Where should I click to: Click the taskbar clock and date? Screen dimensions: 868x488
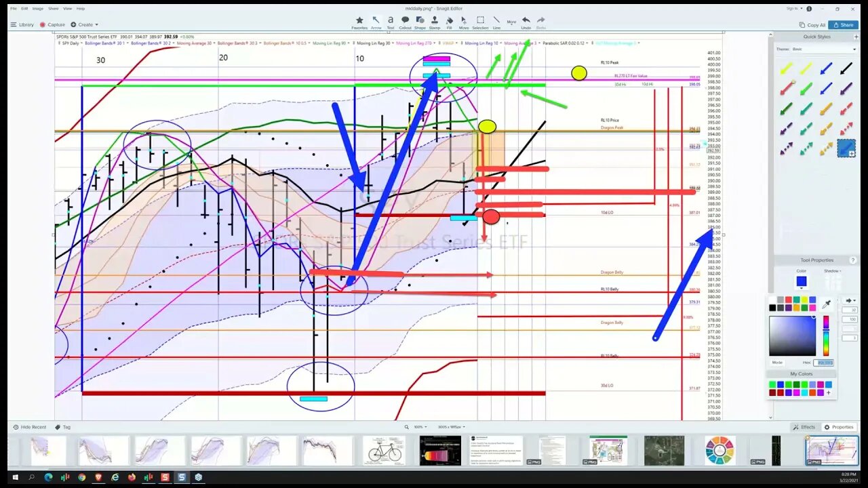pos(849,478)
